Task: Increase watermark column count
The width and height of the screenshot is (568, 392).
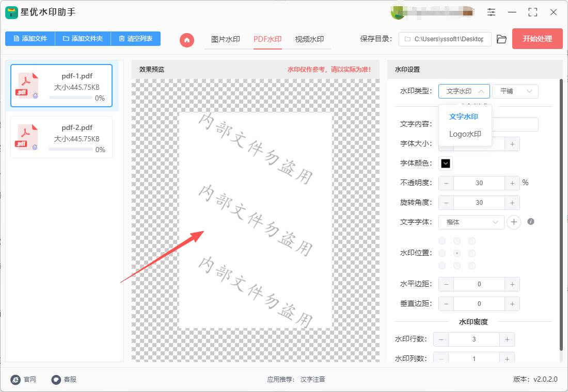Action: (507, 358)
